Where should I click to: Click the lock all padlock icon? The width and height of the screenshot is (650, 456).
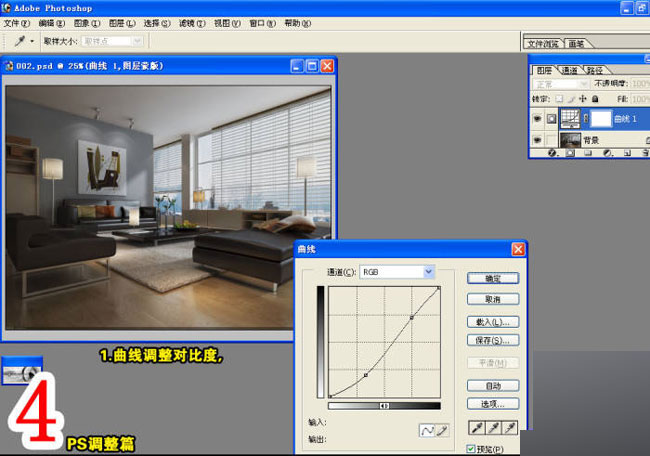click(595, 99)
